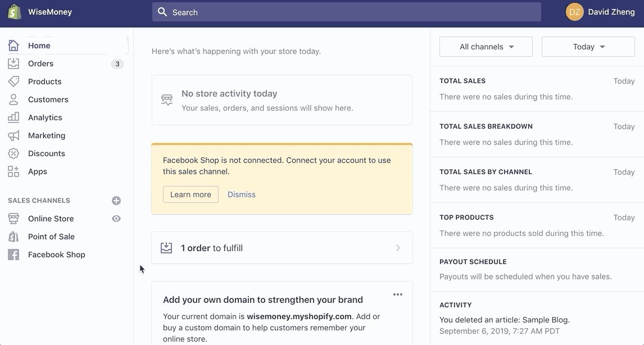Click the TOTAL SALES heading
The height and width of the screenshot is (345, 644).
coord(462,81)
